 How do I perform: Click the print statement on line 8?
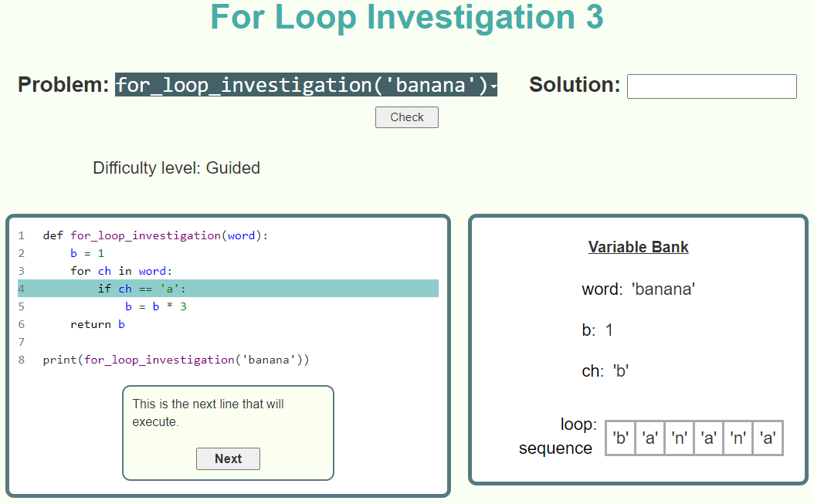tap(176, 360)
